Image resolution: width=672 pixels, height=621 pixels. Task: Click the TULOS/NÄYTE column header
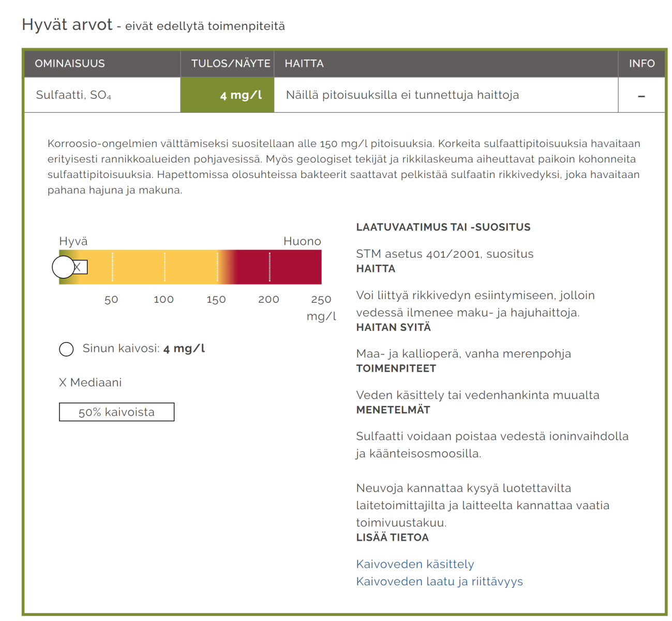tap(230, 64)
